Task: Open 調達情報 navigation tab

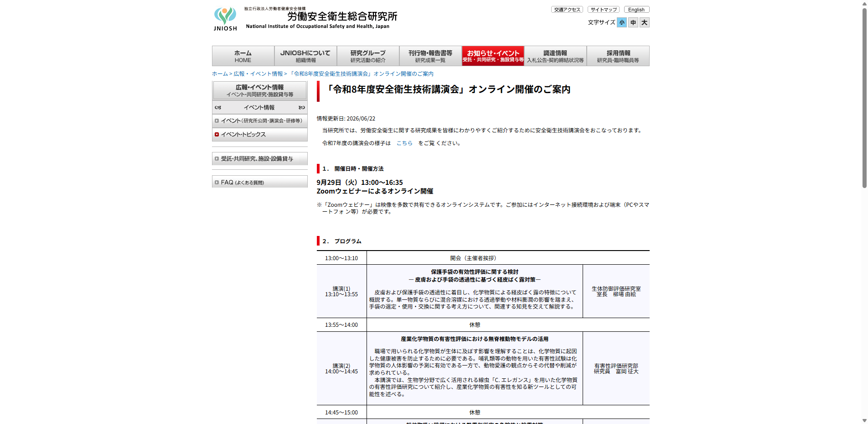Action: coord(555,56)
